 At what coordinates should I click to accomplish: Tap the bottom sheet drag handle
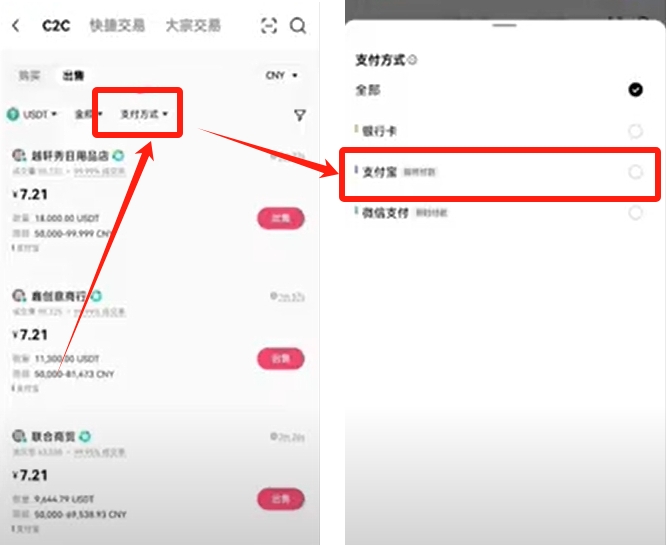coord(505,26)
